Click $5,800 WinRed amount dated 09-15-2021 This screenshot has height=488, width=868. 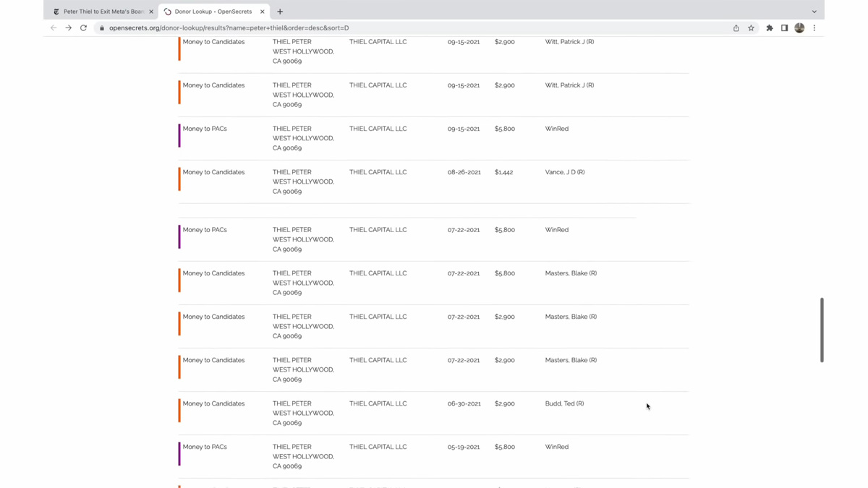[x=505, y=129]
